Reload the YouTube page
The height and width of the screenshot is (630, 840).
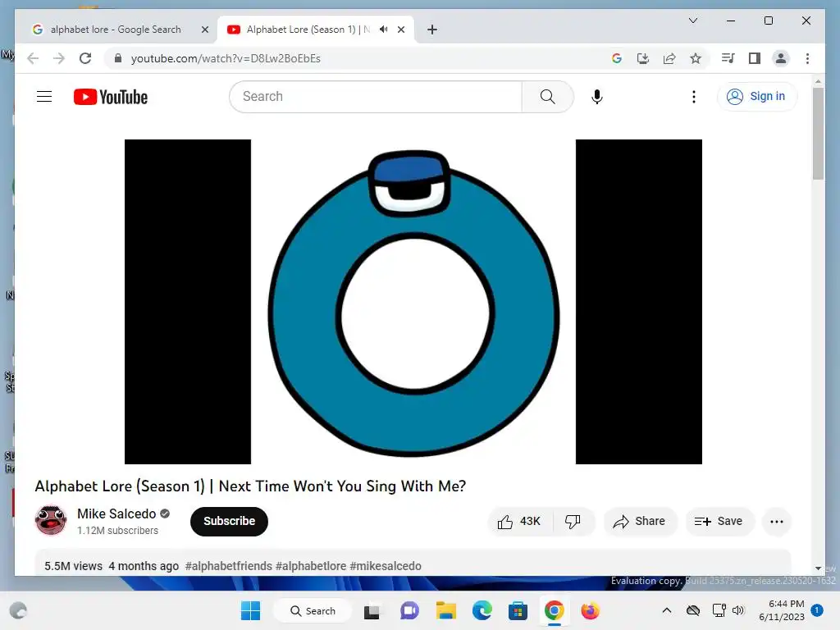click(x=85, y=58)
